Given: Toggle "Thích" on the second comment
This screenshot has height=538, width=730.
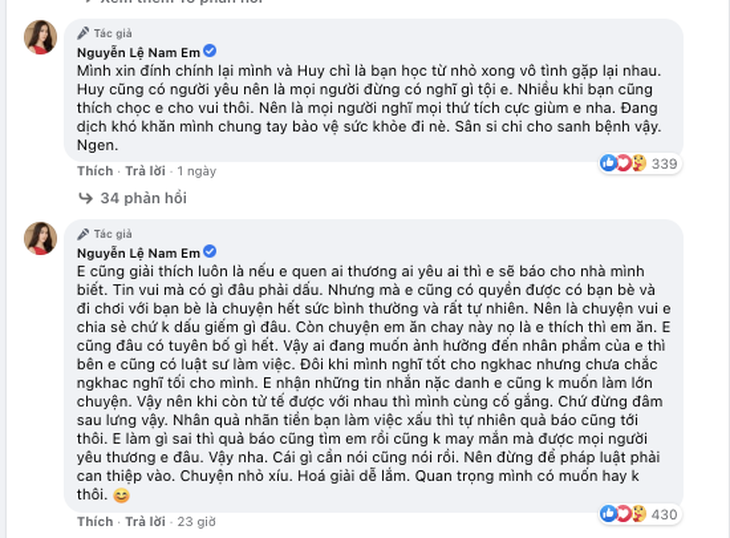Looking at the screenshot, I should point(95,522).
